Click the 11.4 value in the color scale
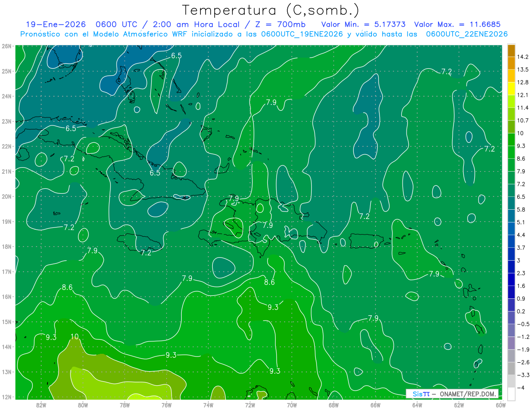This screenshot has width=532, height=411. 522,108
